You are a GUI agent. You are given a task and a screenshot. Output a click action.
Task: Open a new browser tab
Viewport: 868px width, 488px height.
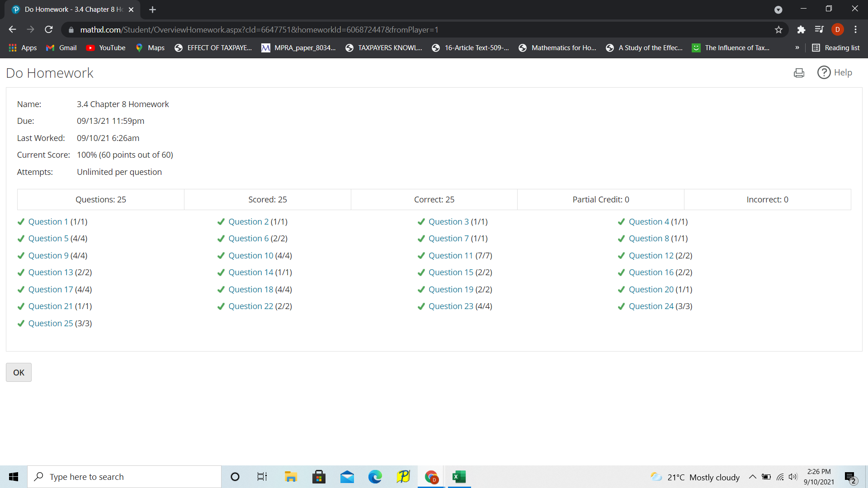point(152,9)
